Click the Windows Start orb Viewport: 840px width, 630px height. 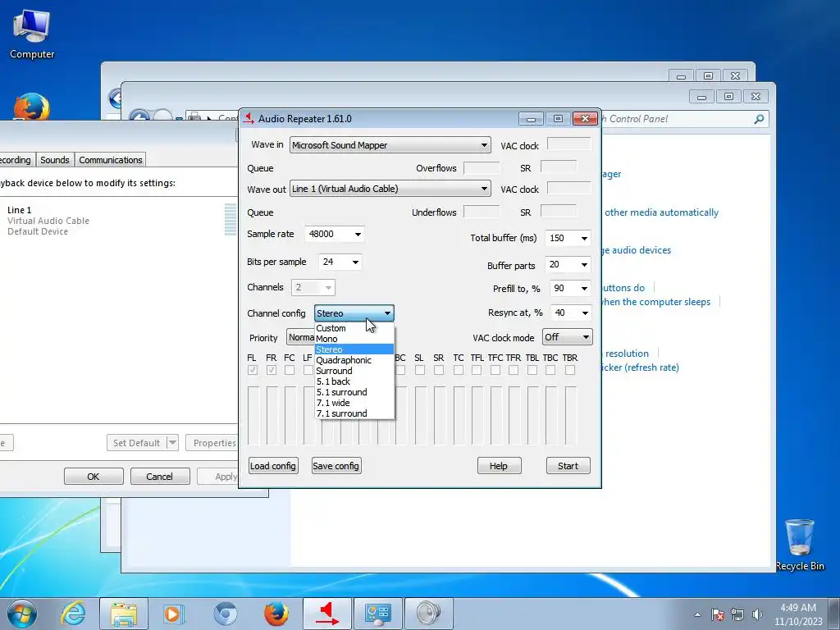21,614
